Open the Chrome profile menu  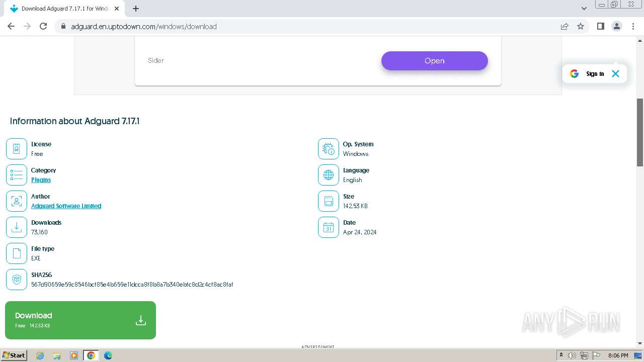[x=617, y=26]
